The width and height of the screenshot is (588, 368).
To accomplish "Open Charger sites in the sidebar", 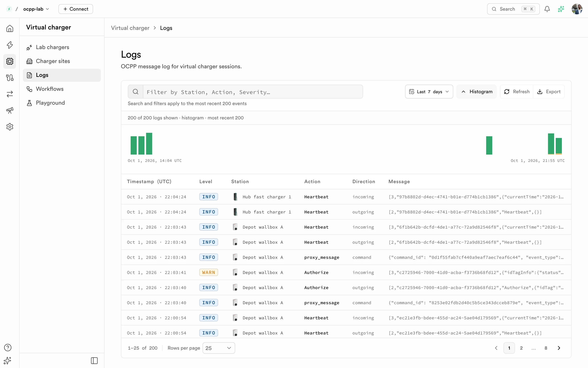I will click(x=62, y=61).
